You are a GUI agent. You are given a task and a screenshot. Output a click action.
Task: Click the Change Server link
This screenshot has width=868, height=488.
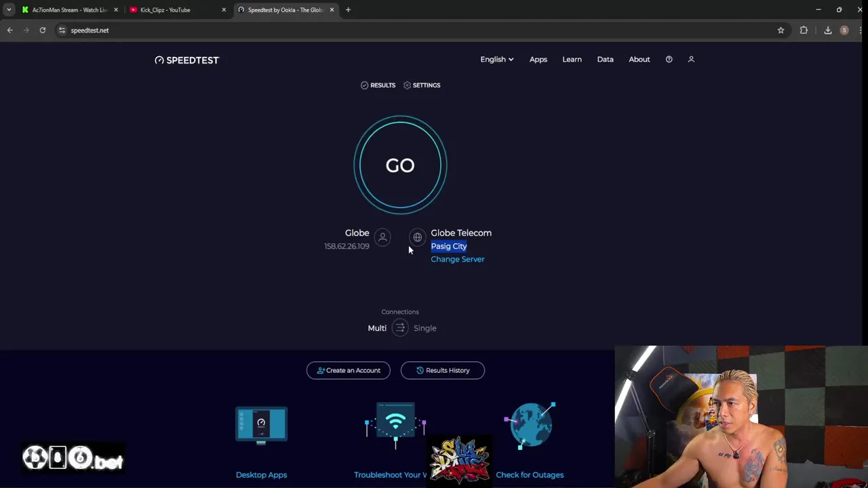[x=458, y=260]
